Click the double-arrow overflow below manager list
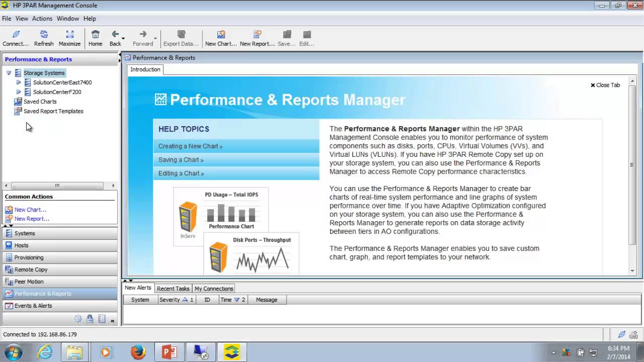644x362 pixels. click(x=113, y=320)
